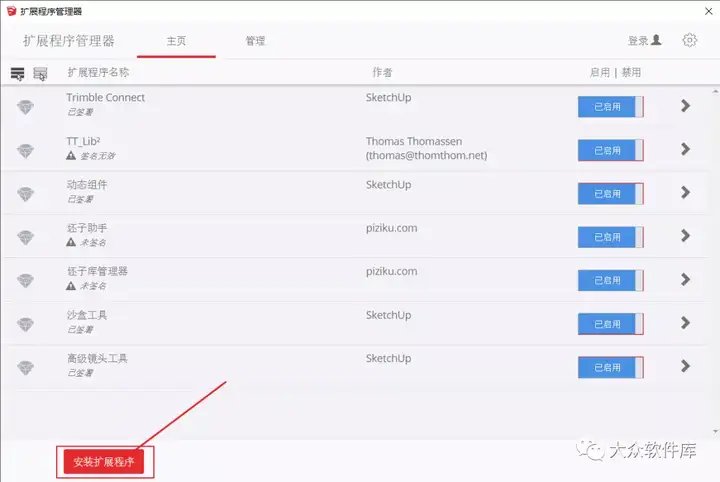Click the ruby icon for 高级镜头工具
Screen dimensions: 720x482
coord(25,367)
